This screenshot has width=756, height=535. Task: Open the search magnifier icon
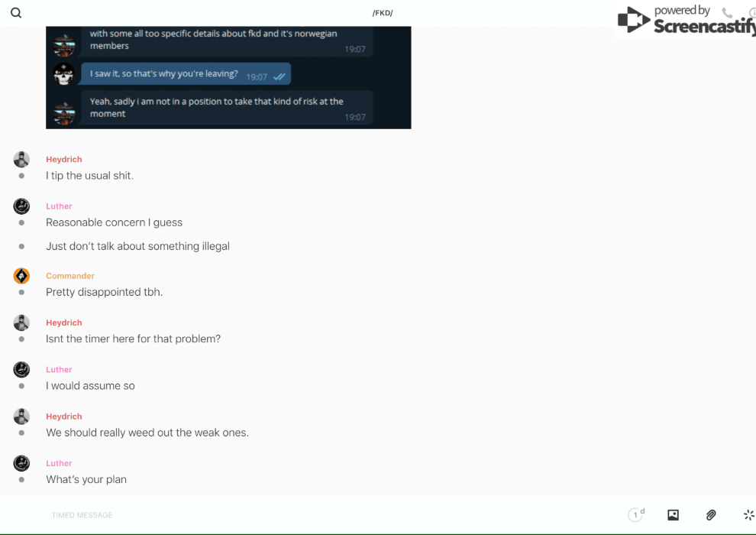(x=16, y=13)
